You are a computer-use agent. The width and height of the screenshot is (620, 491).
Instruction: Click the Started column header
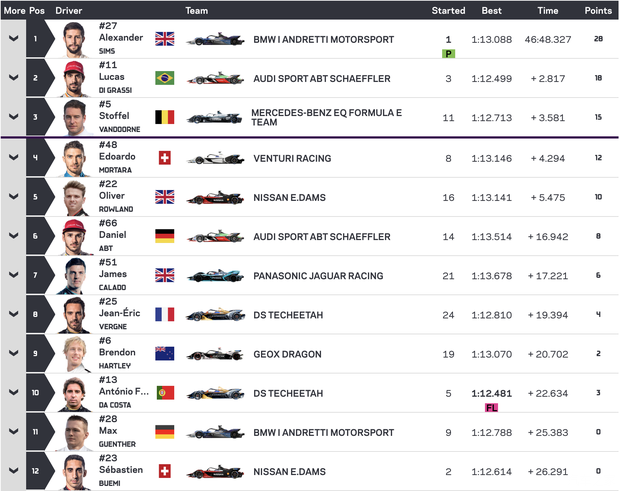coord(448,10)
